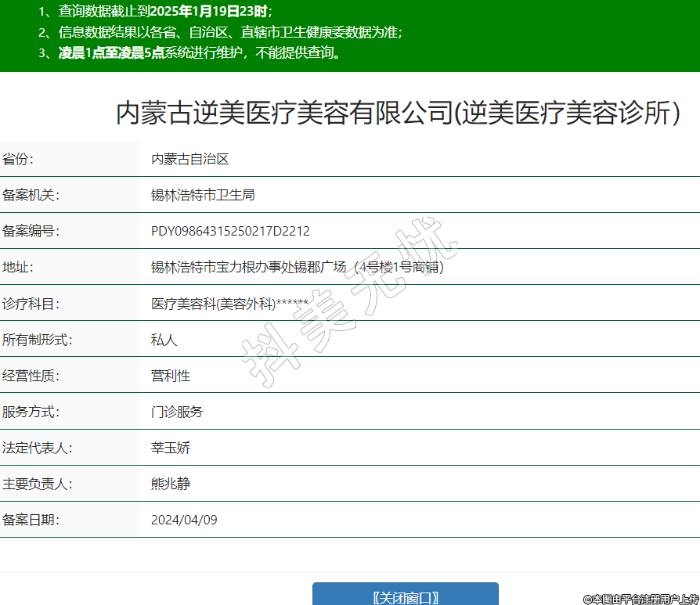Click the maintenance notice 凌晨1点至凌晨5点
Viewport: 700px width, 605px height.
point(111,53)
